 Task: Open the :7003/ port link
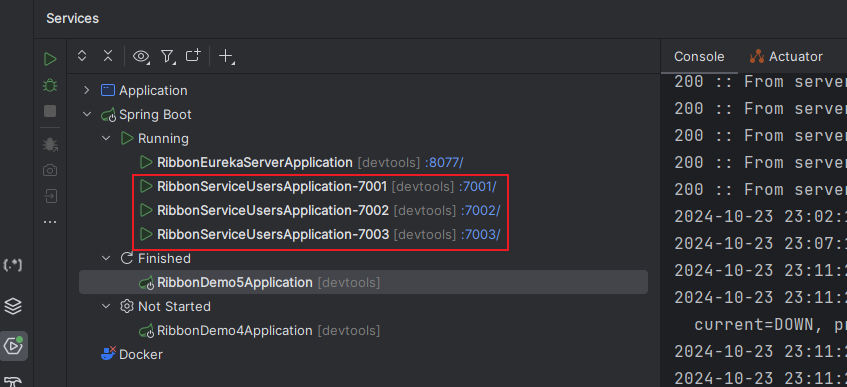[480, 235]
